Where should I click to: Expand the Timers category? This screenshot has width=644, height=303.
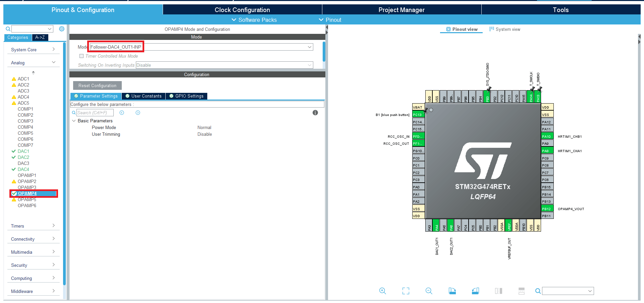point(33,226)
